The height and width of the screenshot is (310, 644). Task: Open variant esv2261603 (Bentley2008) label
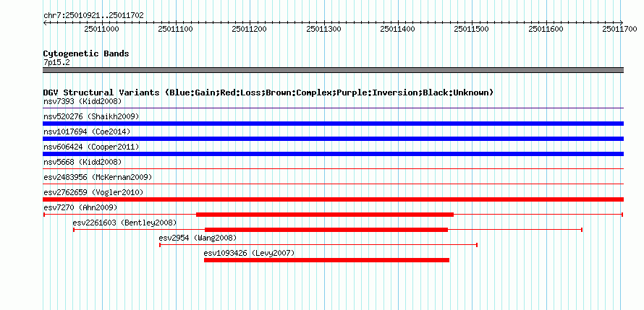[x=125, y=223]
